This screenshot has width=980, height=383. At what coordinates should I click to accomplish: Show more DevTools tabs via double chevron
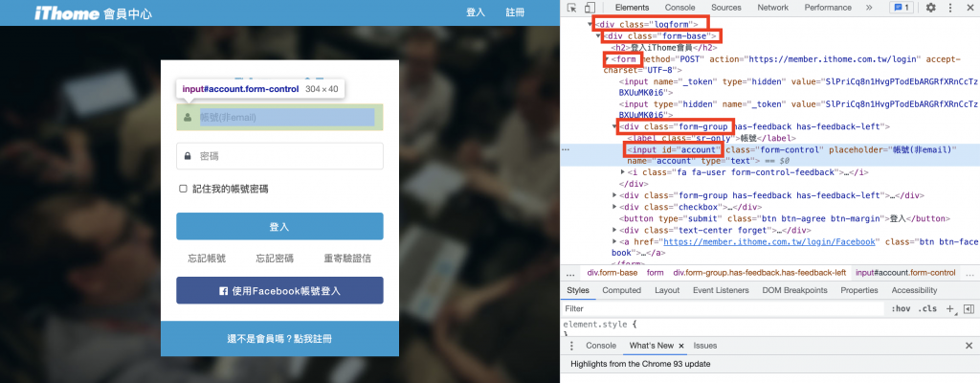(869, 8)
